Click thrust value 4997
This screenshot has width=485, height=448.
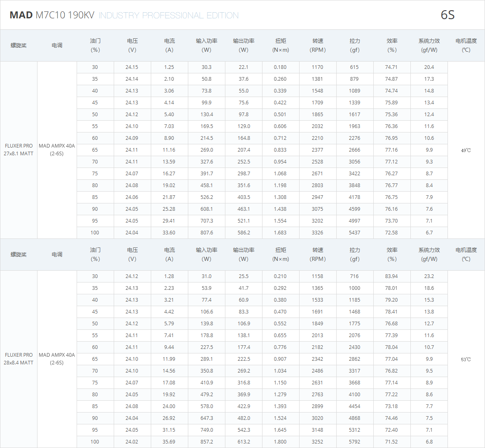(x=355, y=221)
